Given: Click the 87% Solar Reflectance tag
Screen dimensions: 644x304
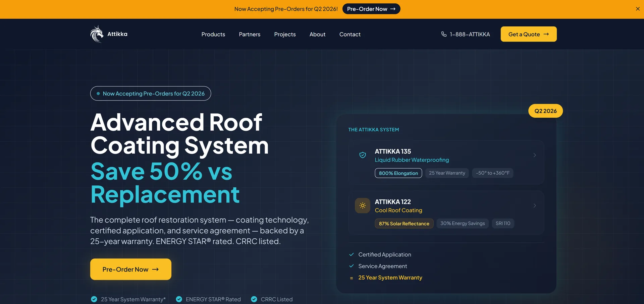Looking at the screenshot, I should coord(404,223).
